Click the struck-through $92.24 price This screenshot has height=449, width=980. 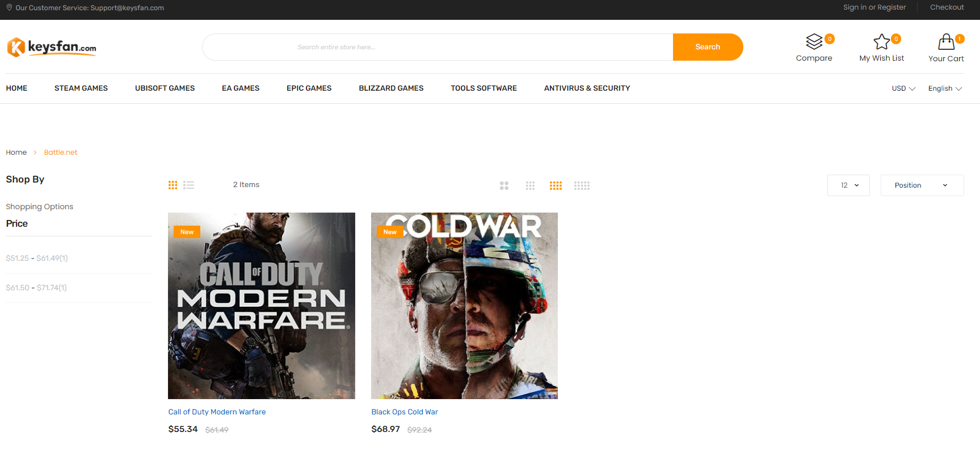(419, 430)
